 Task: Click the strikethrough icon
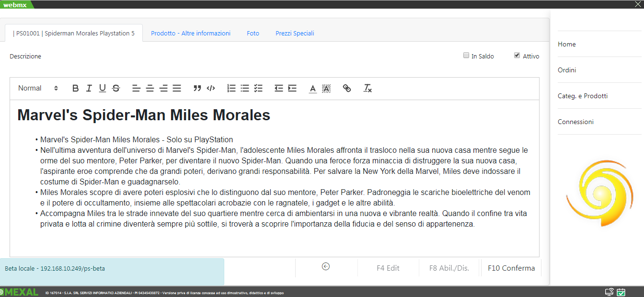[116, 88]
